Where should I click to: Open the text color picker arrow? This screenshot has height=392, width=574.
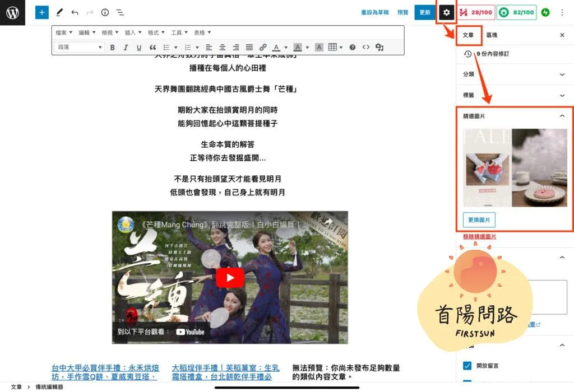point(286,48)
